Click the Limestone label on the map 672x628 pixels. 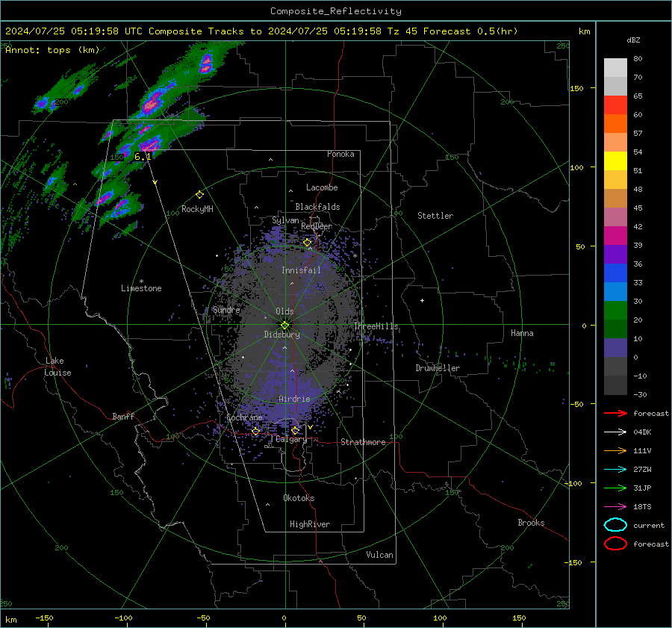[141, 288]
